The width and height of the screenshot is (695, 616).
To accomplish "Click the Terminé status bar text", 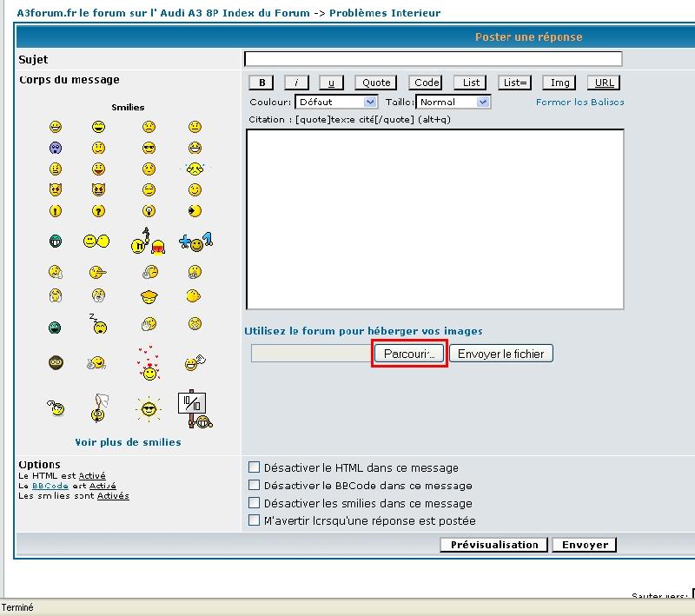I will [17, 607].
